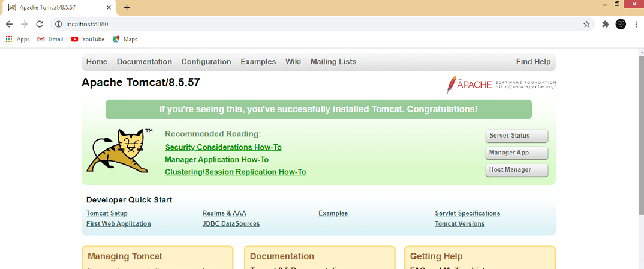This screenshot has width=644, height=269.
Task: Open the Maps bookmark
Action: pyautogui.click(x=125, y=39)
